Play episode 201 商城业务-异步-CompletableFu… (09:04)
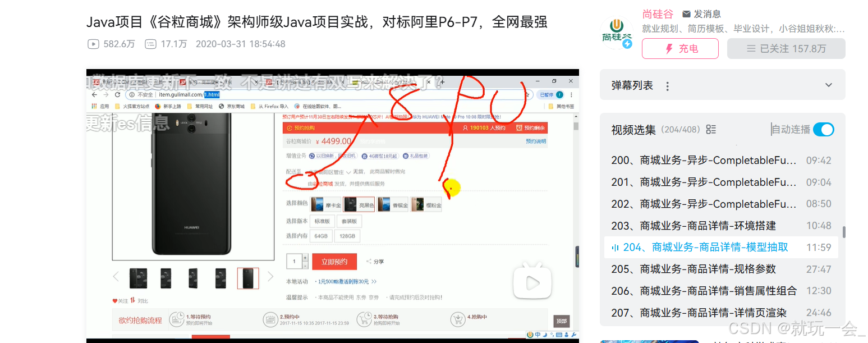868x343 pixels. click(721, 182)
